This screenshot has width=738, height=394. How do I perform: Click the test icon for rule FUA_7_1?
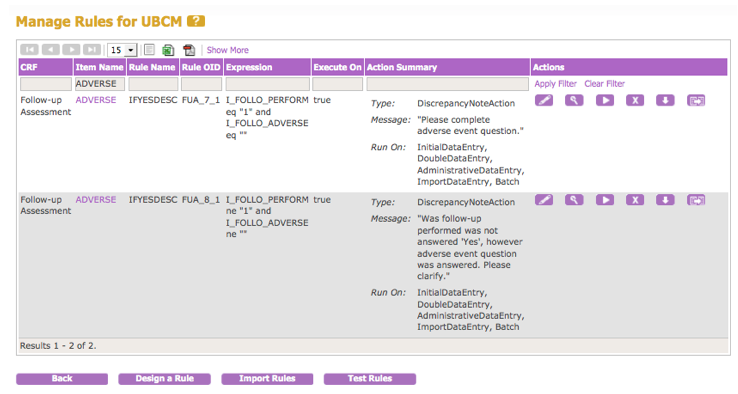(x=696, y=100)
